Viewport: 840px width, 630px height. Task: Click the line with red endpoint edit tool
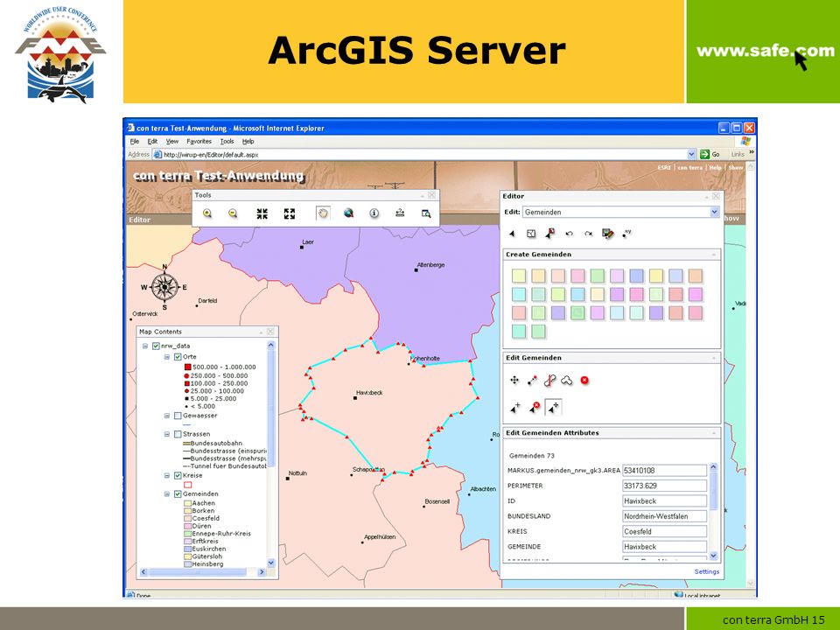point(532,381)
